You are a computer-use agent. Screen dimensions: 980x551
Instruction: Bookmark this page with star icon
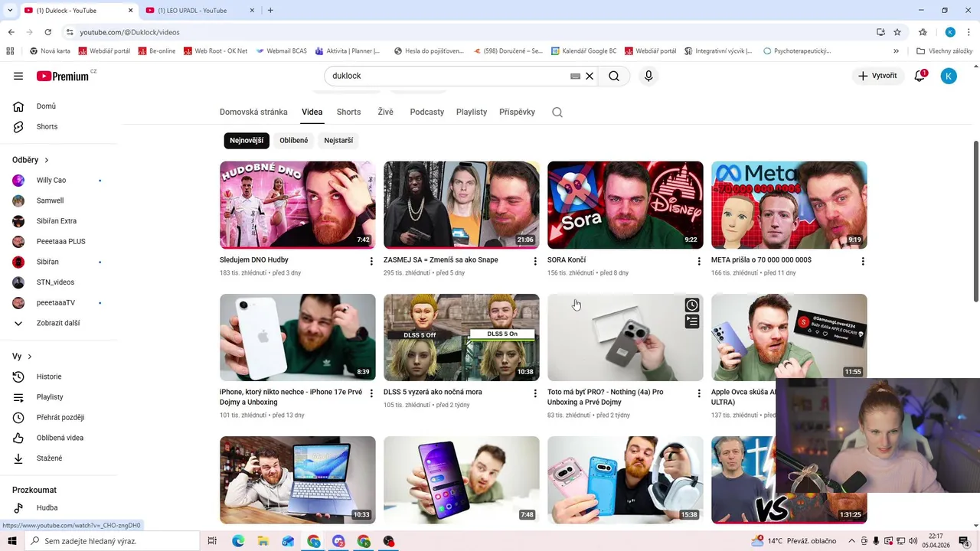tap(897, 32)
